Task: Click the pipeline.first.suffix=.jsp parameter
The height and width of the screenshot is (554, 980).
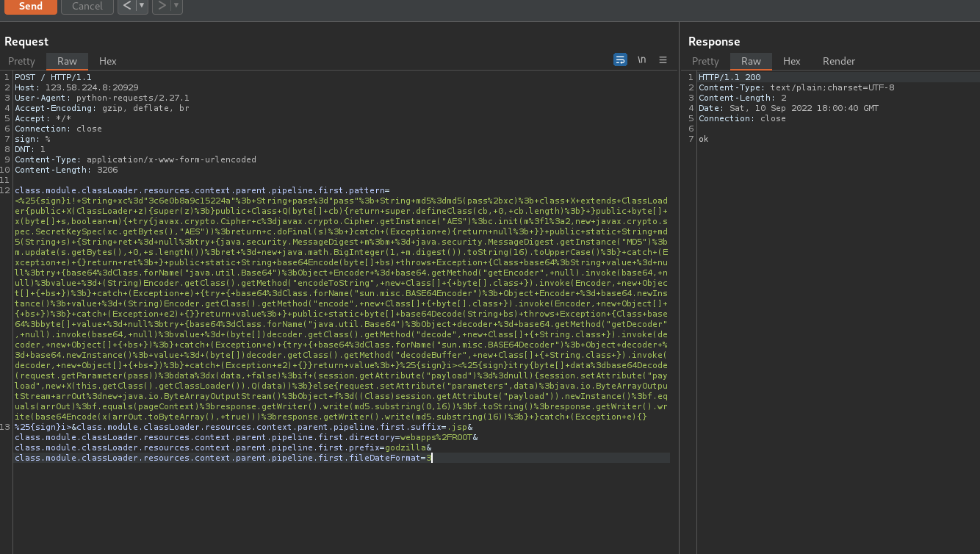Action: pyautogui.click(x=273, y=427)
